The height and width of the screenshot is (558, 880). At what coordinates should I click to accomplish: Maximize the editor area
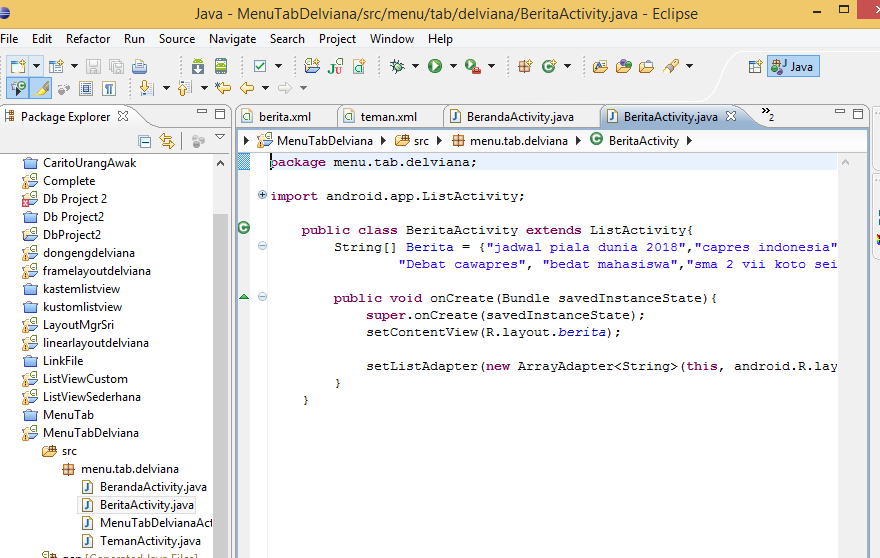(858, 114)
